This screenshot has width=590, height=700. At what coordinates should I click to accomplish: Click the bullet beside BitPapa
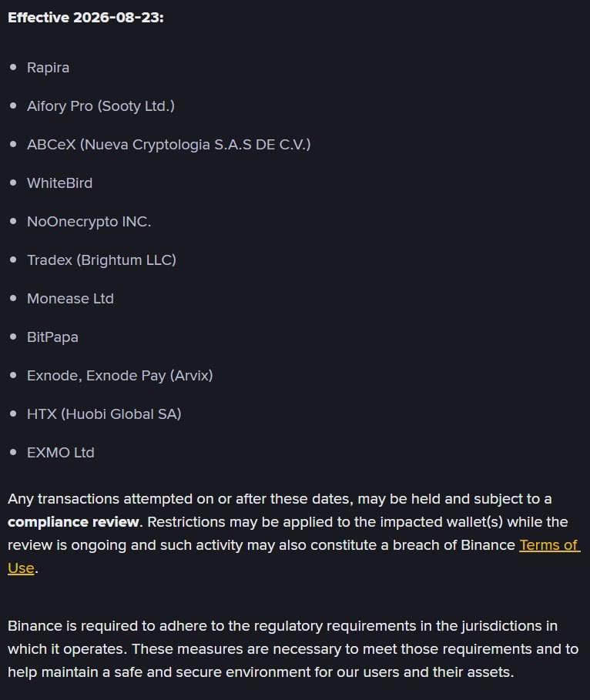coord(13,337)
